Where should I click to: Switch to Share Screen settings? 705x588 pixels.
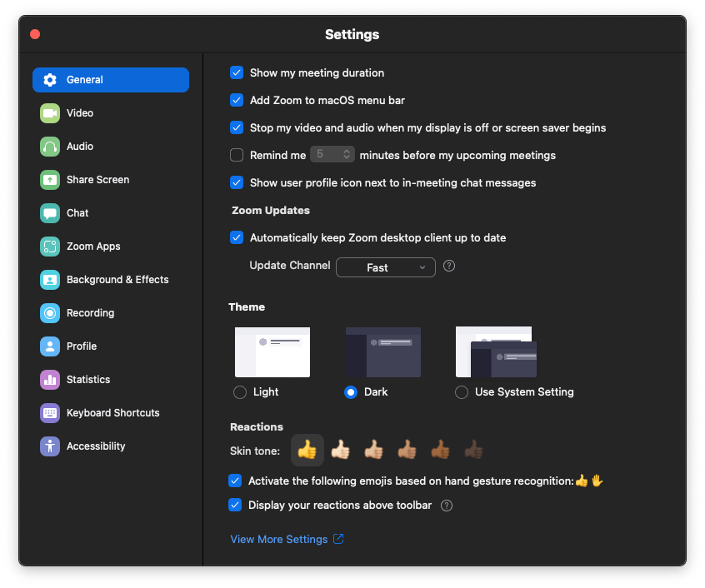coord(111,180)
